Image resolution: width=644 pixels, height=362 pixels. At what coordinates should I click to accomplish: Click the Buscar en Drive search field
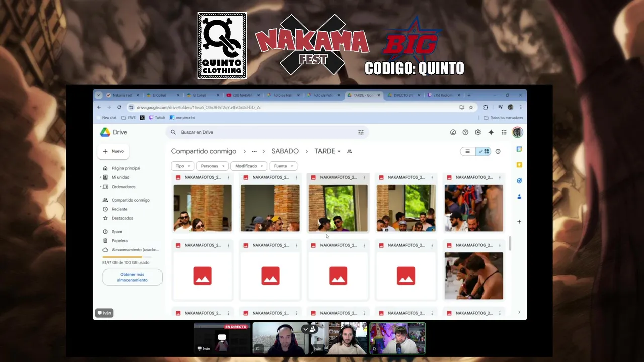point(267,132)
